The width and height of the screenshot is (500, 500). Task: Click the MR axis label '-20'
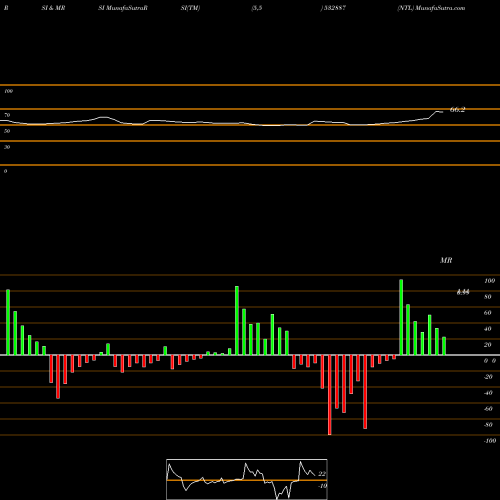488,377
